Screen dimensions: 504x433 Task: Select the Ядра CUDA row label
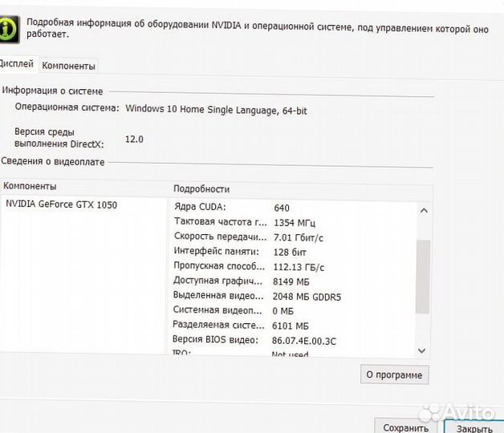(x=200, y=207)
